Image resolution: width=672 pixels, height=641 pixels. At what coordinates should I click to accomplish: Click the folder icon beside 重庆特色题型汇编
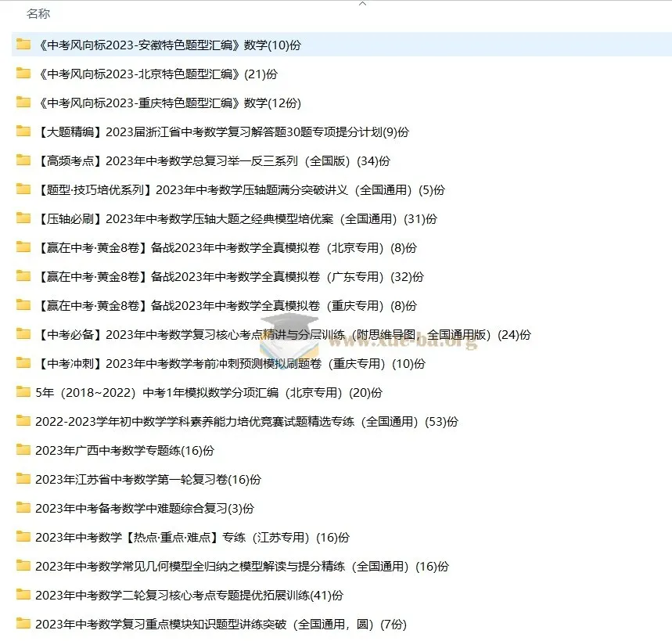click(22, 103)
